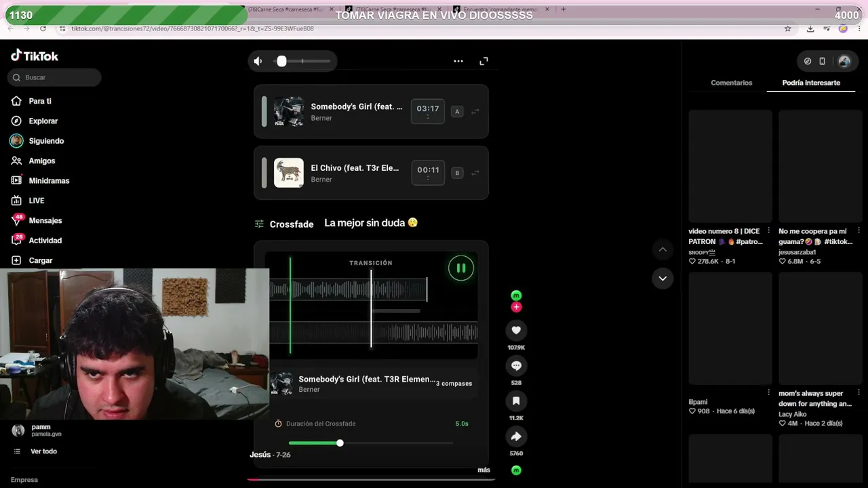The image size is (868, 488).
Task: Expand the caption with 'más'
Action: tap(484, 470)
